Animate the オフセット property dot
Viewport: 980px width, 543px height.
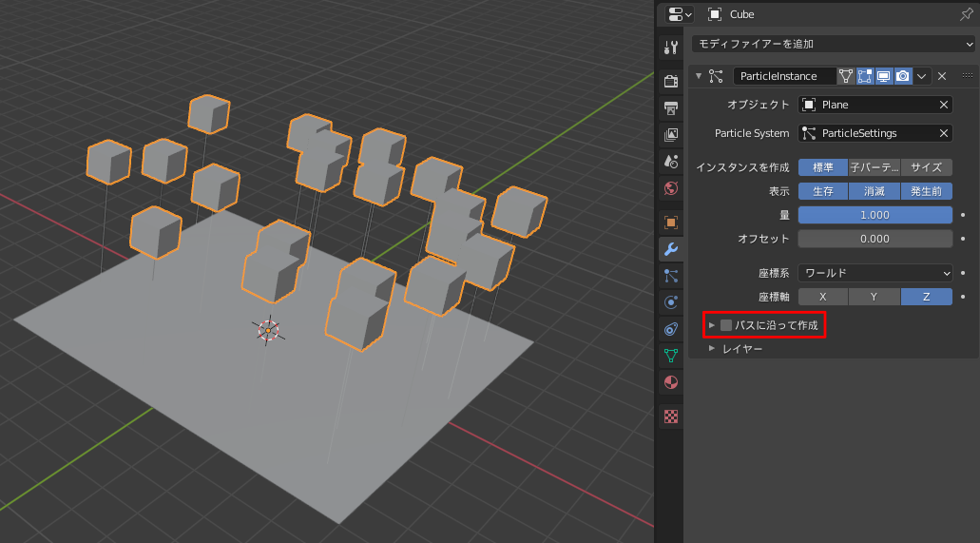pos(963,239)
